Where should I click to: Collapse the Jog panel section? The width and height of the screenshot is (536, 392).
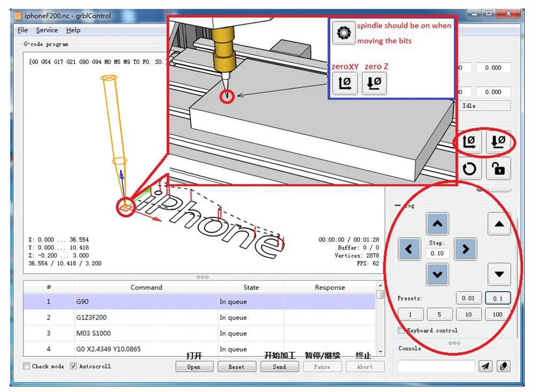tap(398, 205)
